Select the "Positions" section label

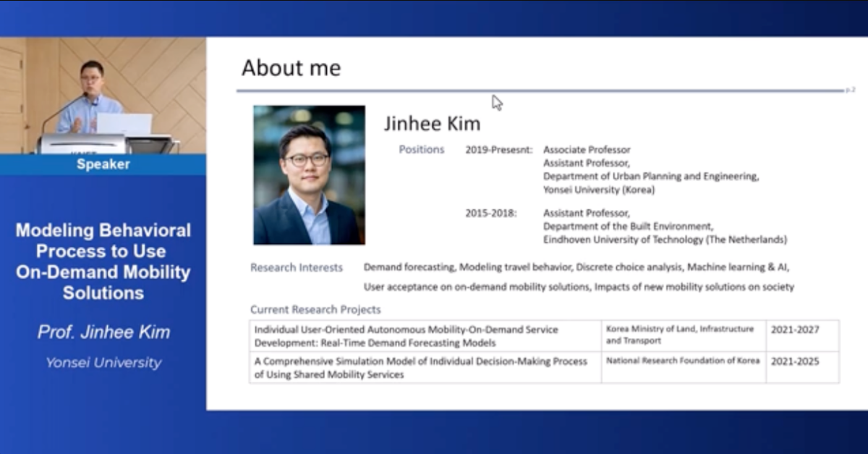(x=421, y=149)
